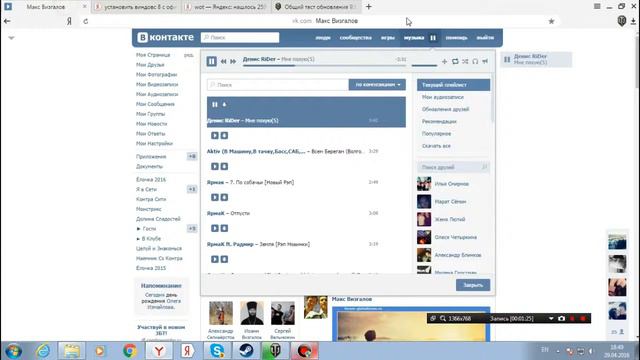Viewport: 640px width, 360px height.
Task: Click square icon above Ярмак По собачьи
Action: [224, 167]
